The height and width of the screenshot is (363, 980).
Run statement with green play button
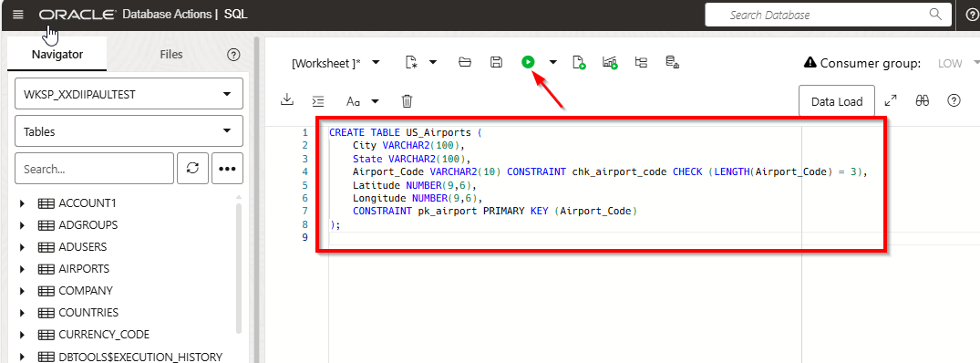tap(528, 62)
